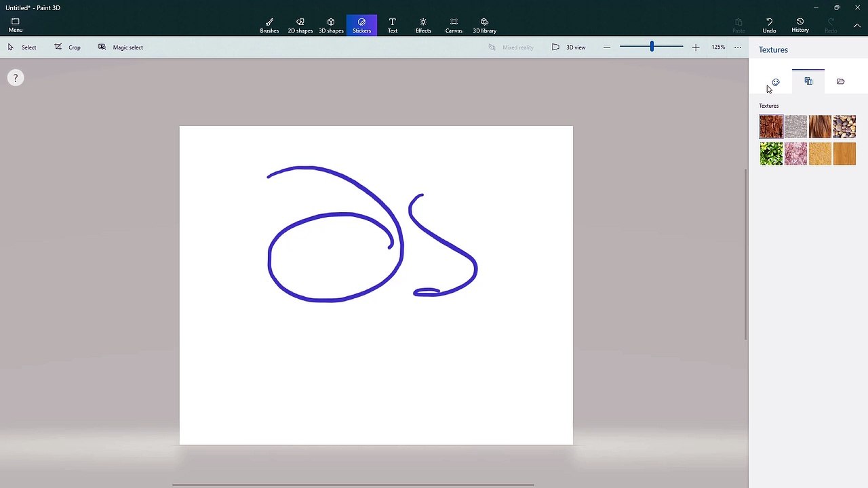
Task: Click the horizontal canvas scrollbar
Action: [353, 485]
